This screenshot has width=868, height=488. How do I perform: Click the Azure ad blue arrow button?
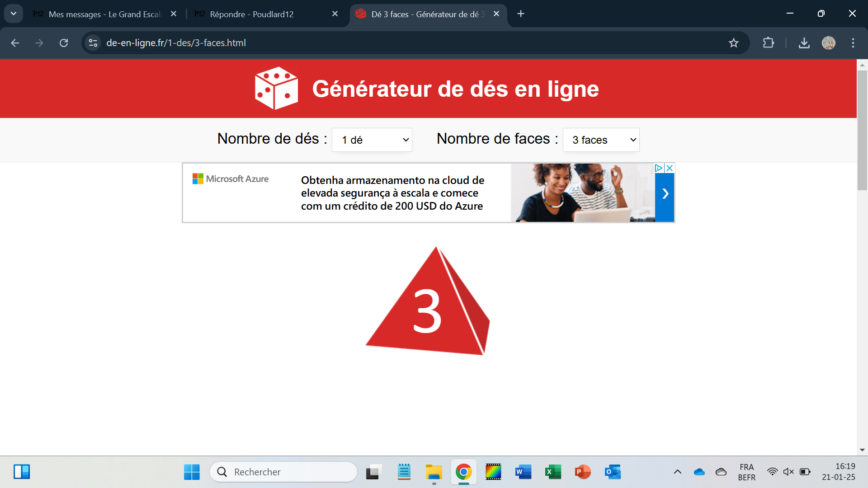[x=665, y=194]
